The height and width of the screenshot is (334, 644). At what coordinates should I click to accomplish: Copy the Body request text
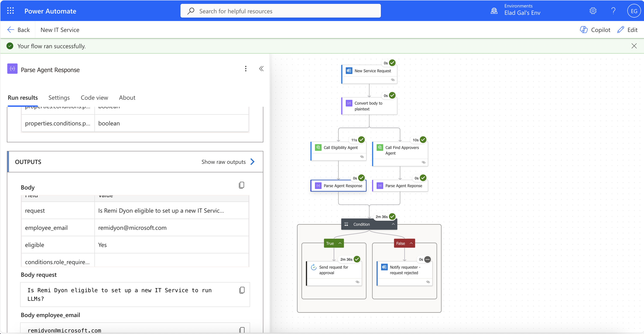tap(241, 290)
